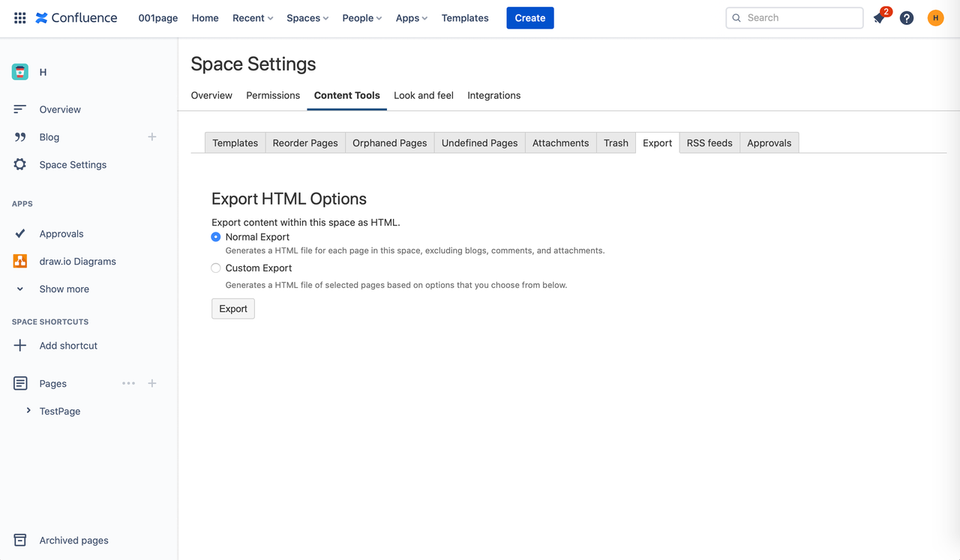Image resolution: width=960 pixels, height=560 pixels.
Task: Switch to the Attachments tab
Action: click(560, 143)
